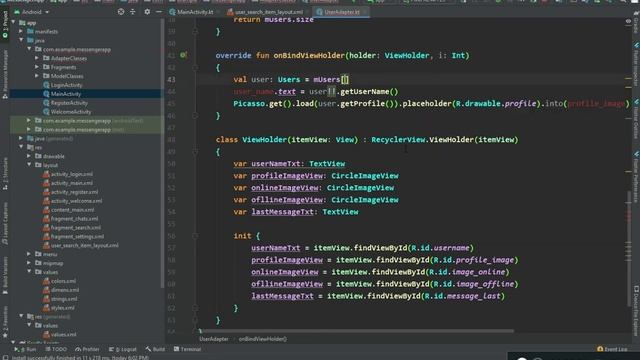The height and width of the screenshot is (360, 640).
Task: Expand the mipmap folder
Action: pyautogui.click(x=29, y=263)
